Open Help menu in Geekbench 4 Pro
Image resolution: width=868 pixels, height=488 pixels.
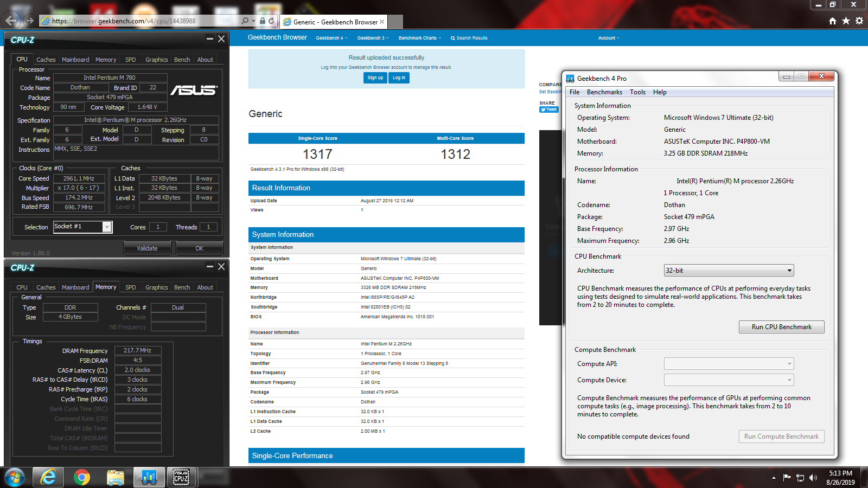(x=660, y=92)
